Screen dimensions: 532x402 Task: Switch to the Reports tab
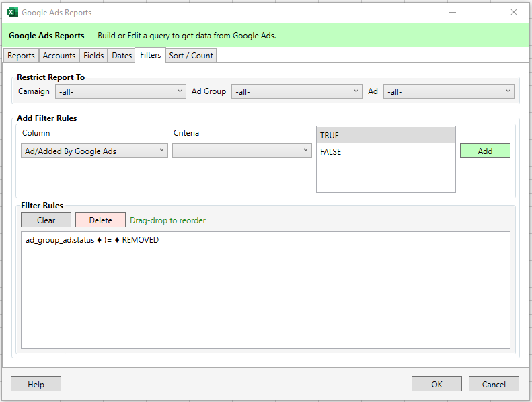click(x=21, y=56)
